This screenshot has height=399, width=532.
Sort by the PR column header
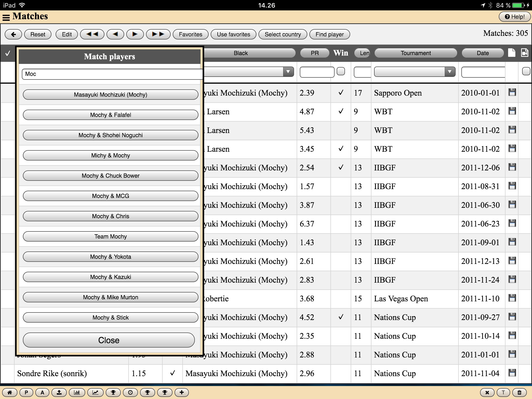pos(315,53)
